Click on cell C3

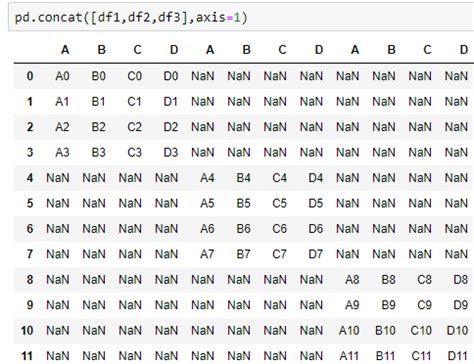[135, 152]
